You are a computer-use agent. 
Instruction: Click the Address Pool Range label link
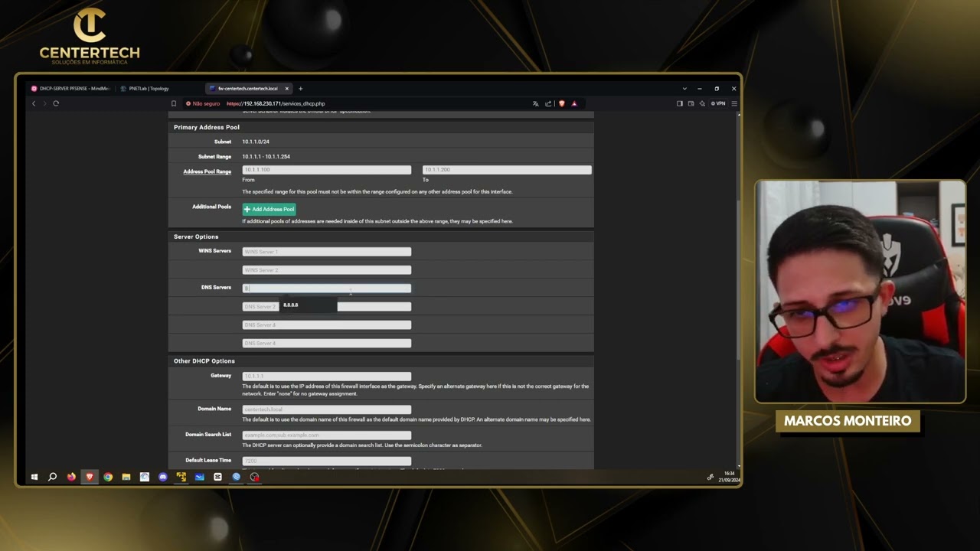coord(207,171)
